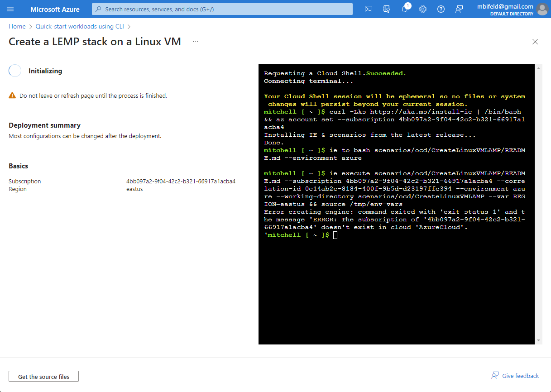
Task: Open portal settings gear
Action: 422,9
